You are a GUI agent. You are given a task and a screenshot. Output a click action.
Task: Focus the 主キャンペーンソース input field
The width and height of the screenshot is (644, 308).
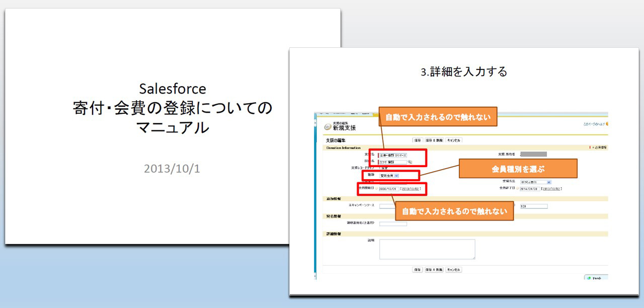point(387,206)
